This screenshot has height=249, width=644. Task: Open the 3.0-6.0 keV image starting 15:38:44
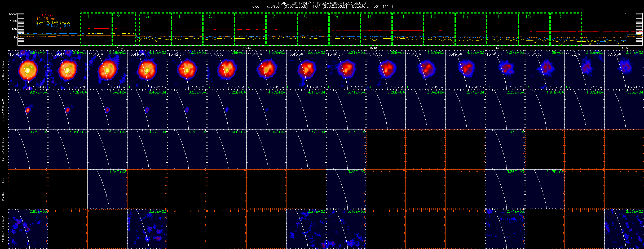tap(28, 70)
